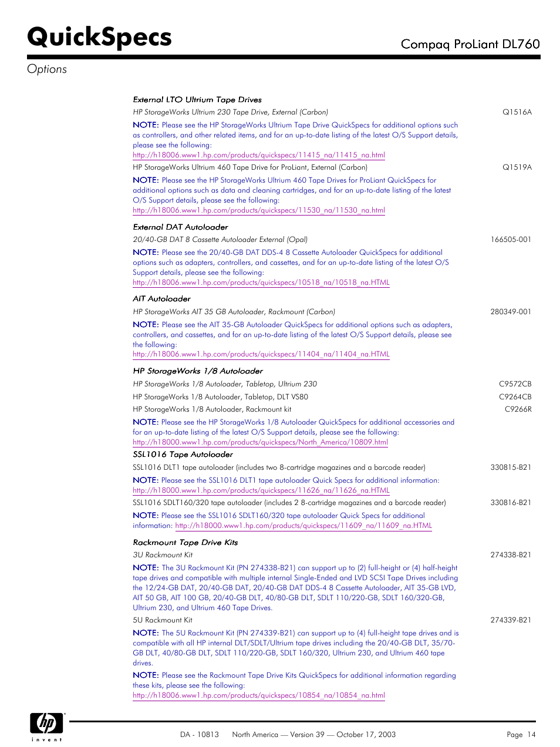Select part number 274338-B21
Viewport: 560px width, 747px height.
click(511, 555)
